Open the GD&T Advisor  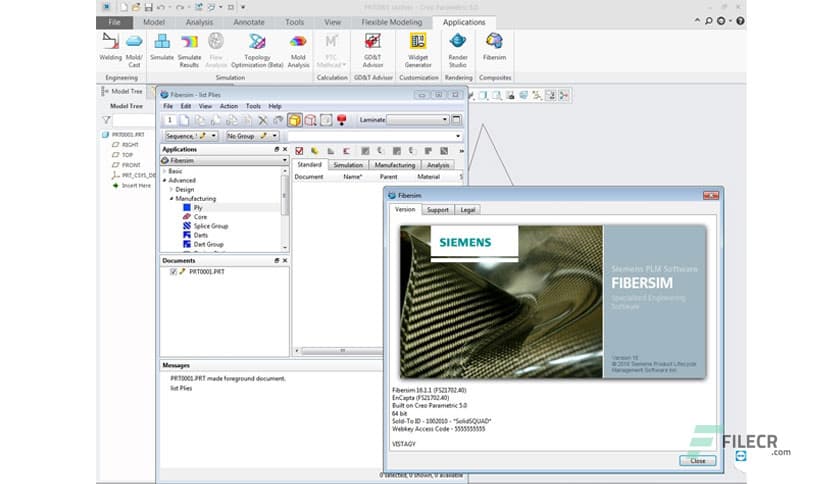tap(373, 49)
